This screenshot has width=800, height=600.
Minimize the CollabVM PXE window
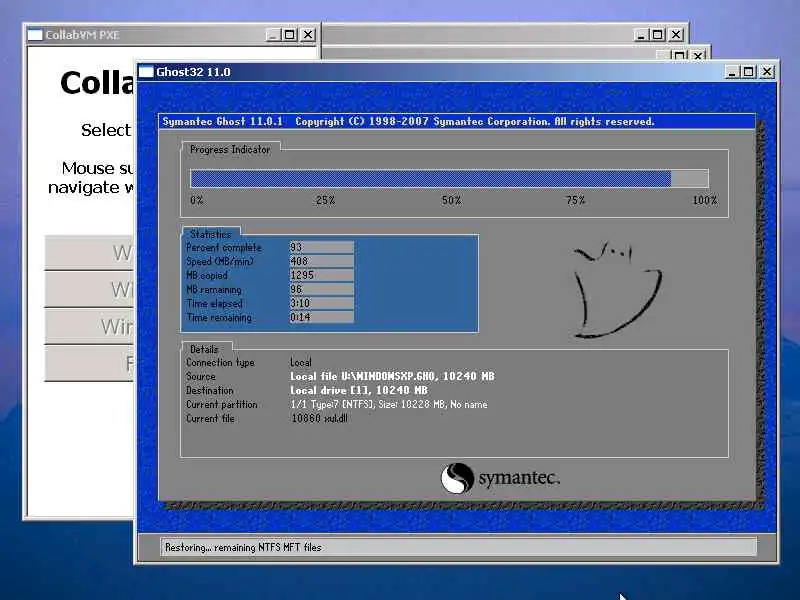click(x=273, y=35)
